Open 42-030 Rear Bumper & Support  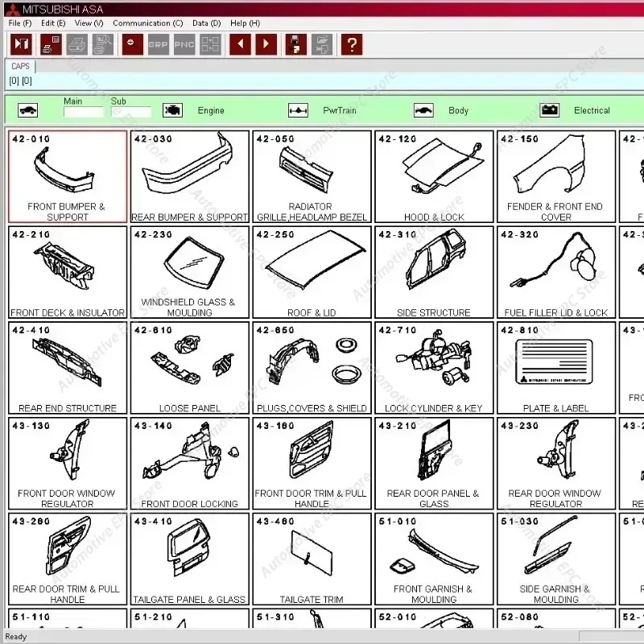point(190,176)
